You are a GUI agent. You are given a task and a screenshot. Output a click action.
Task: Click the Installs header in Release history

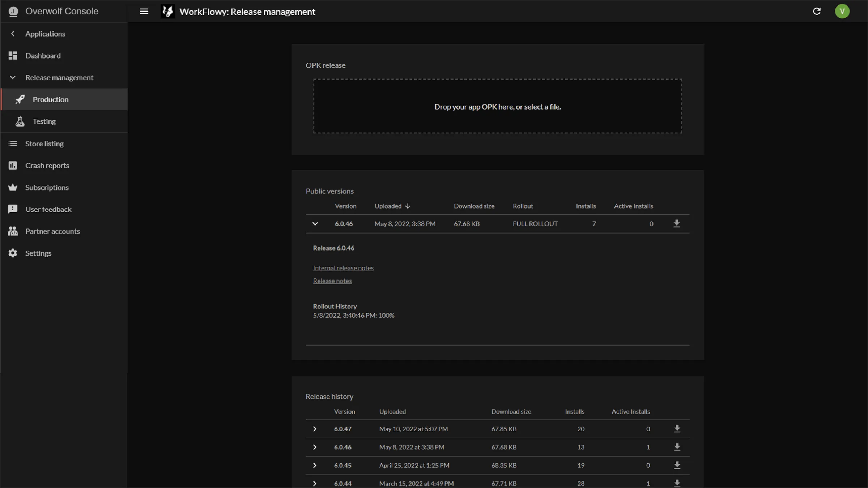click(x=575, y=411)
